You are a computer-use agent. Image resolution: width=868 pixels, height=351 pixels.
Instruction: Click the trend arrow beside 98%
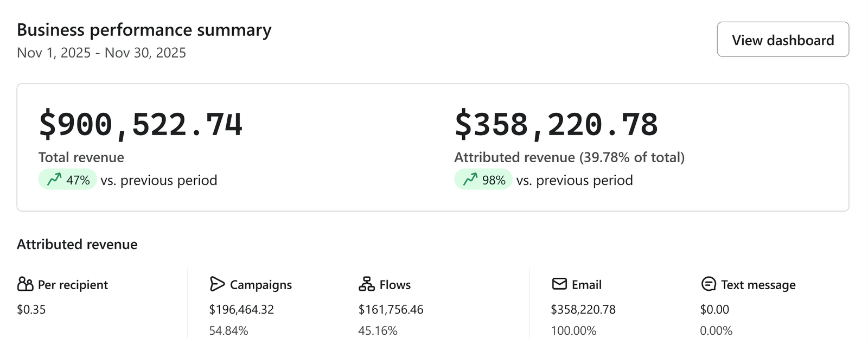470,180
